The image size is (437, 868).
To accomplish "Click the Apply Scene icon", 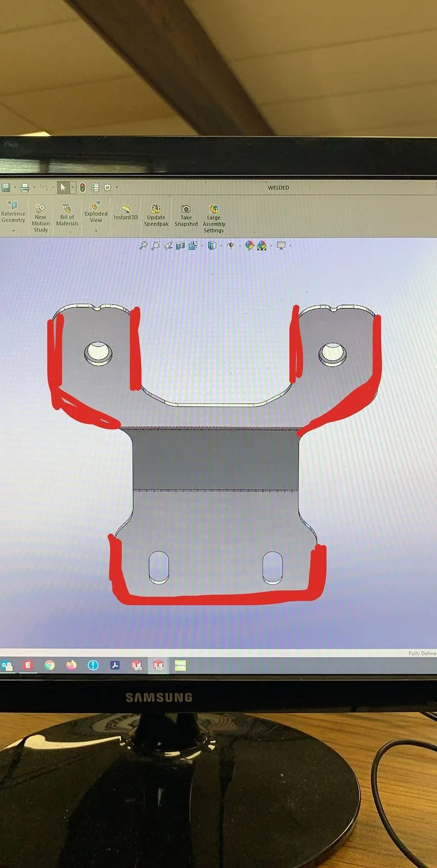I will [262, 246].
